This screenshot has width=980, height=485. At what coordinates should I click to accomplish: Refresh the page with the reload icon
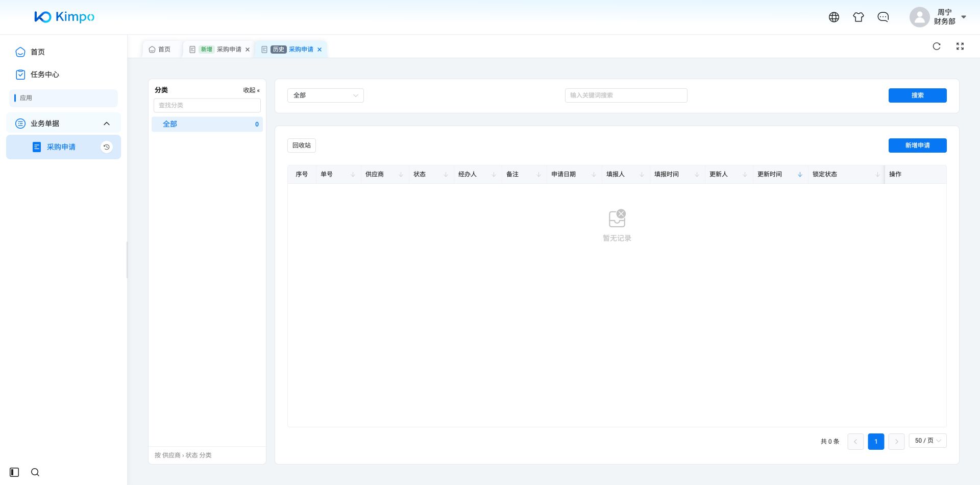(937, 46)
